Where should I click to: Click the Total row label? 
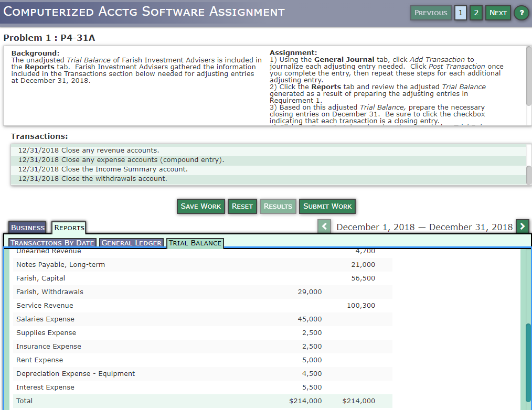pos(25,401)
